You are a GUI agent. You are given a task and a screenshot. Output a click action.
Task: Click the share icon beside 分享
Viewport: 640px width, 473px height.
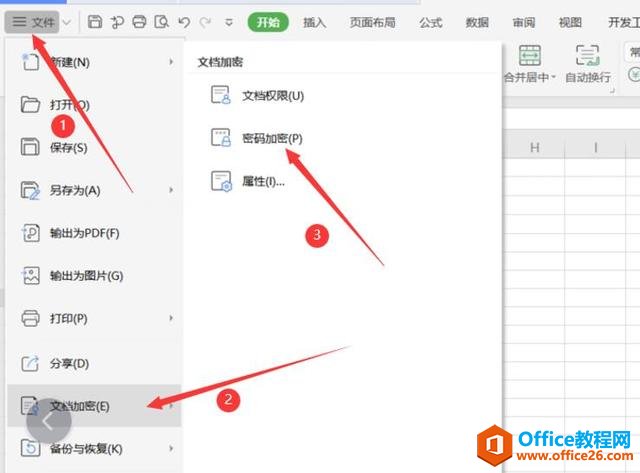tap(30, 363)
